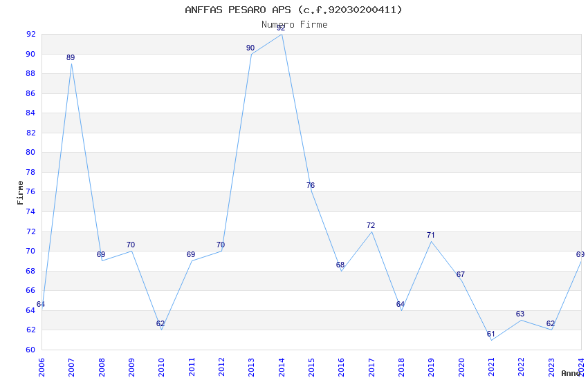This screenshot has height=380, width=588.
Task: Select the 69 data label for 2011
Action: 191,254
